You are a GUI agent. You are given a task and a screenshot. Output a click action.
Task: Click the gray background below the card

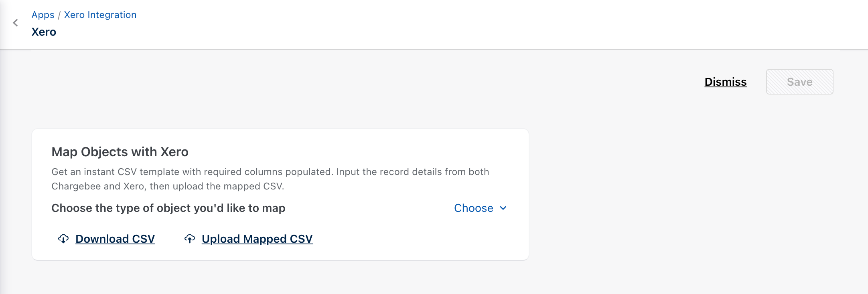click(x=281, y=278)
